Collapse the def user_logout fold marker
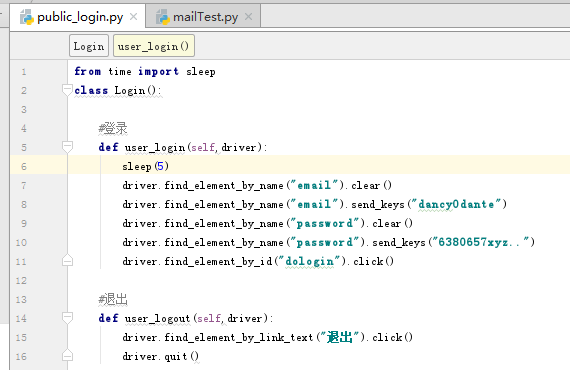 (x=67, y=318)
